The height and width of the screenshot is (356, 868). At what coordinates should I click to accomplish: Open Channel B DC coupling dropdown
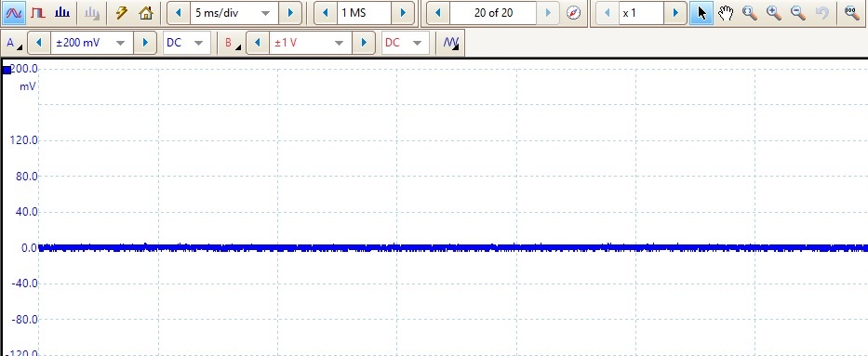[x=406, y=43]
